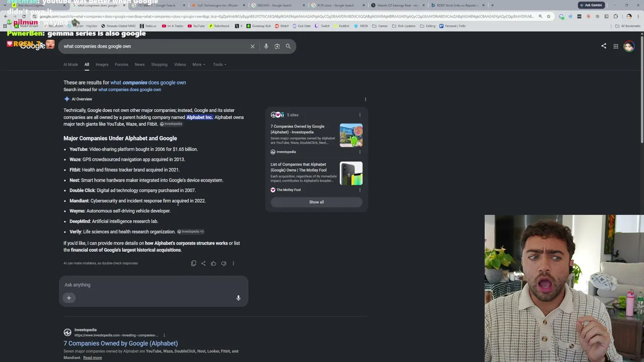
Task: Open options for The Motley Fool source
Action: pos(360,190)
